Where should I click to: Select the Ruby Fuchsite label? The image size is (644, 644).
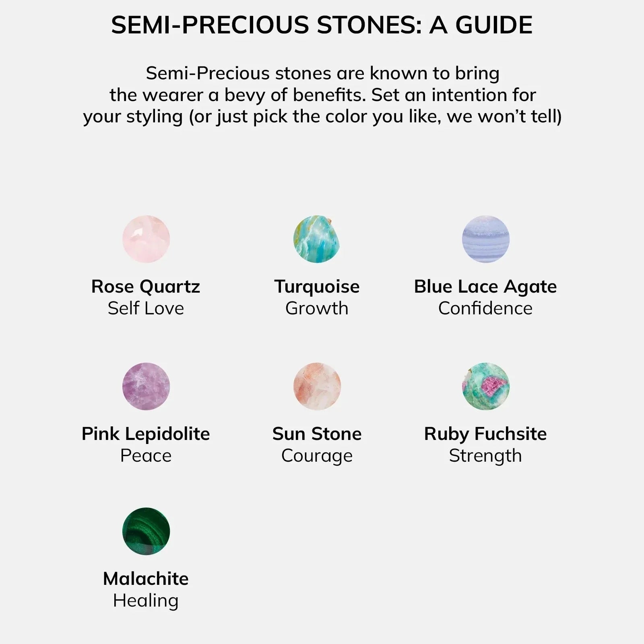coord(485,434)
